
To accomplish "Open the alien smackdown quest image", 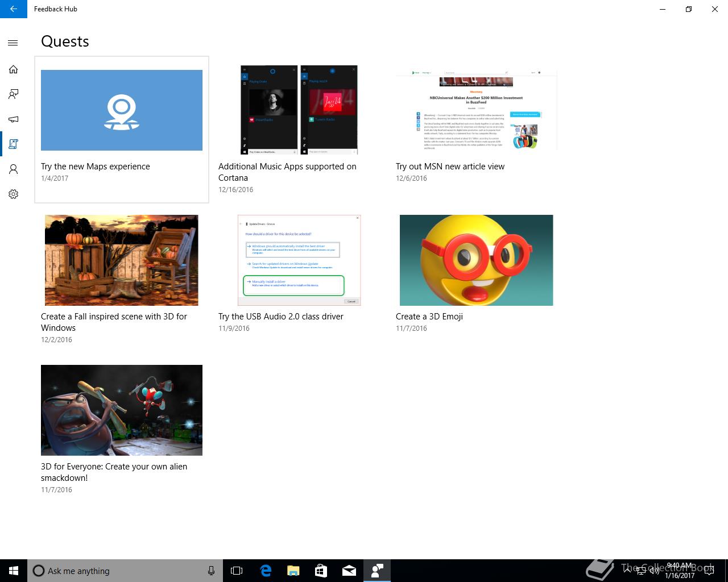I will [x=121, y=410].
